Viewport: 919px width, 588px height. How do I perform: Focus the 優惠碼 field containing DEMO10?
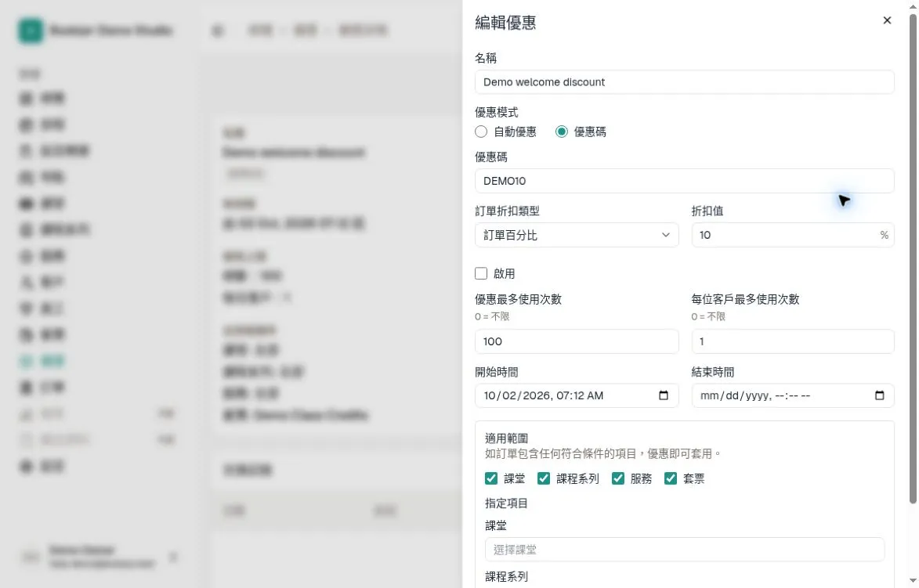[685, 181]
